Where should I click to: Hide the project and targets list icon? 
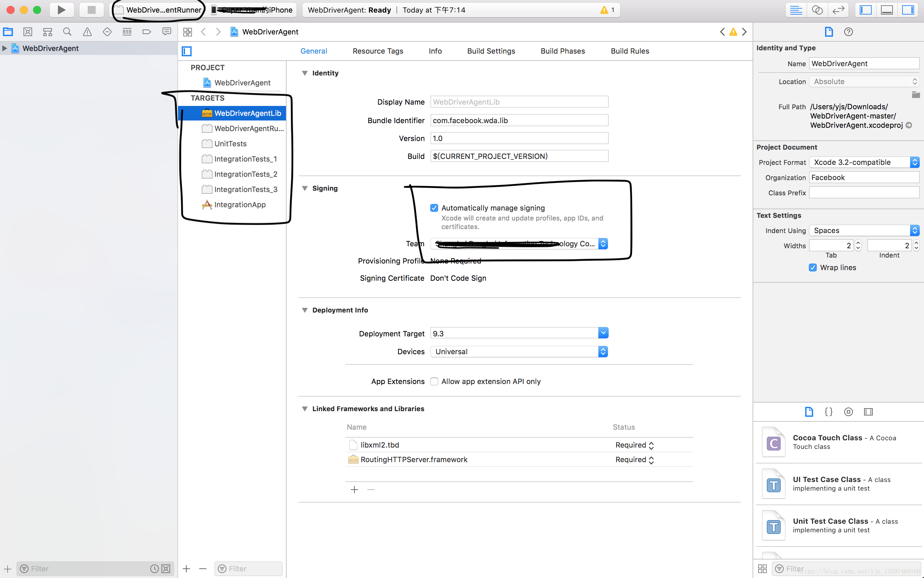click(186, 51)
